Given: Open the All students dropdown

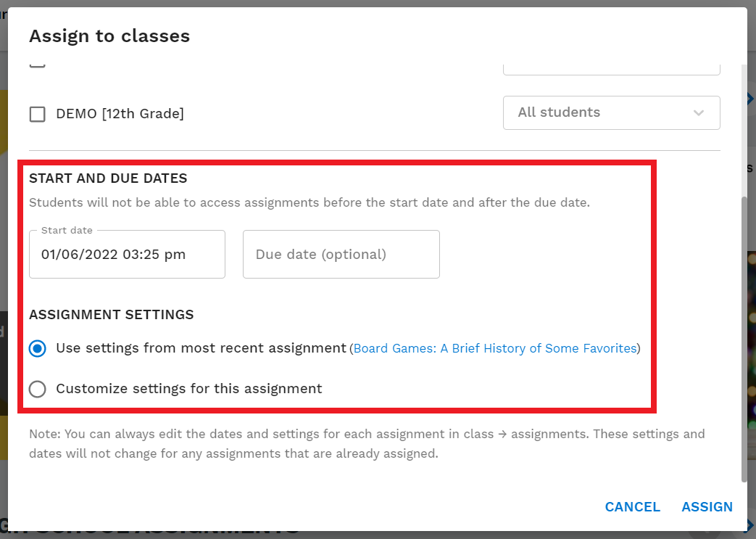Looking at the screenshot, I should pyautogui.click(x=611, y=112).
